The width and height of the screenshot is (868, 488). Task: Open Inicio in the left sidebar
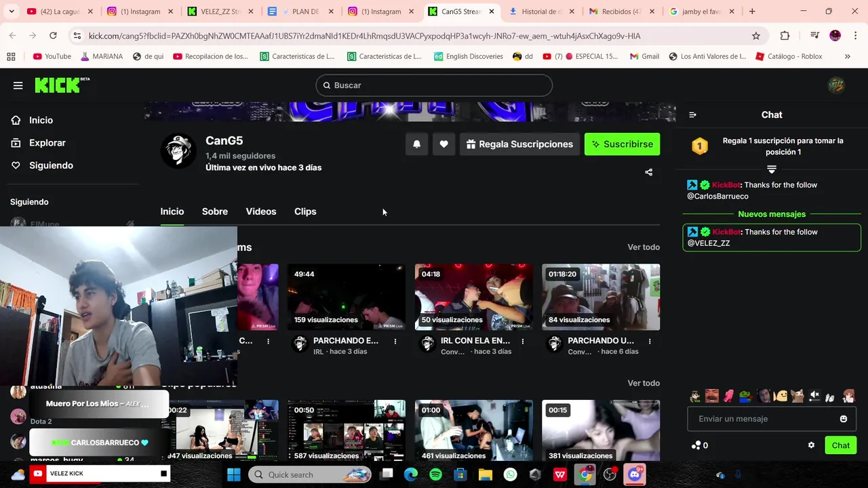click(41, 120)
